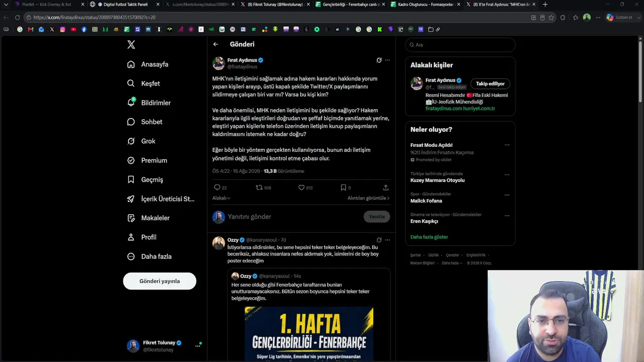Switch to the Fikret Tolunay (@fikretolunay) tab
The width and height of the screenshot is (644, 362).
point(275,5)
